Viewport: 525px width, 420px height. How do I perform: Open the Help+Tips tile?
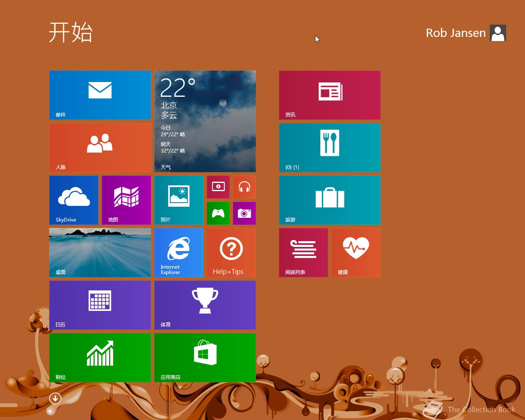[231, 253]
